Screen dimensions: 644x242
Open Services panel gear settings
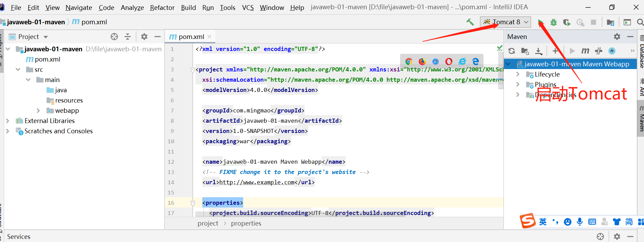[x=617, y=236]
